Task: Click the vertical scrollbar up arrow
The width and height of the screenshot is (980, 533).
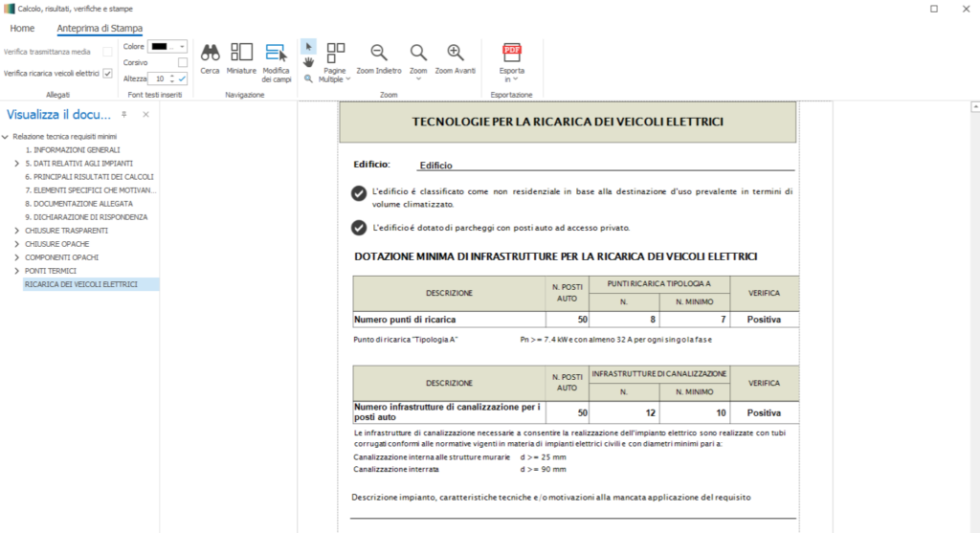Action: point(975,107)
